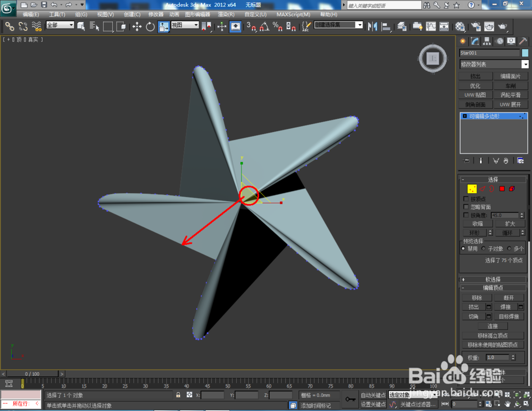Open the 全部 selection filter dropdown
This screenshot has height=411, width=532.
point(60,25)
